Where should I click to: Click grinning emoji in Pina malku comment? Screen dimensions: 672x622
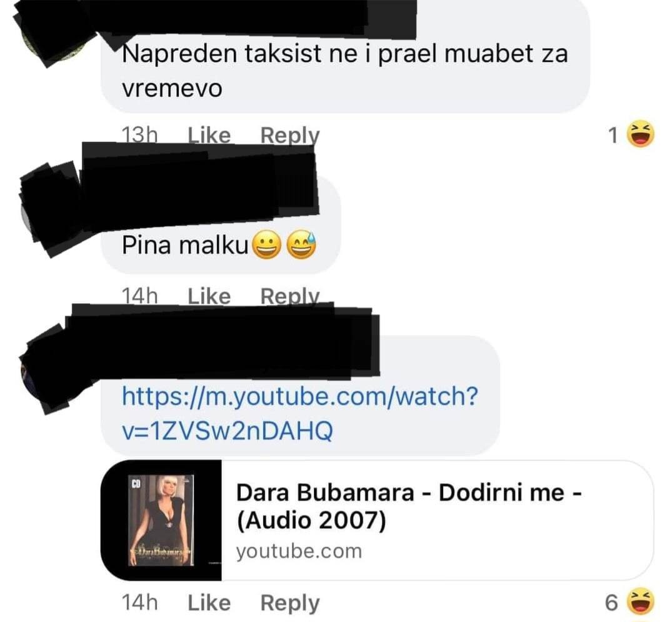[x=266, y=245]
